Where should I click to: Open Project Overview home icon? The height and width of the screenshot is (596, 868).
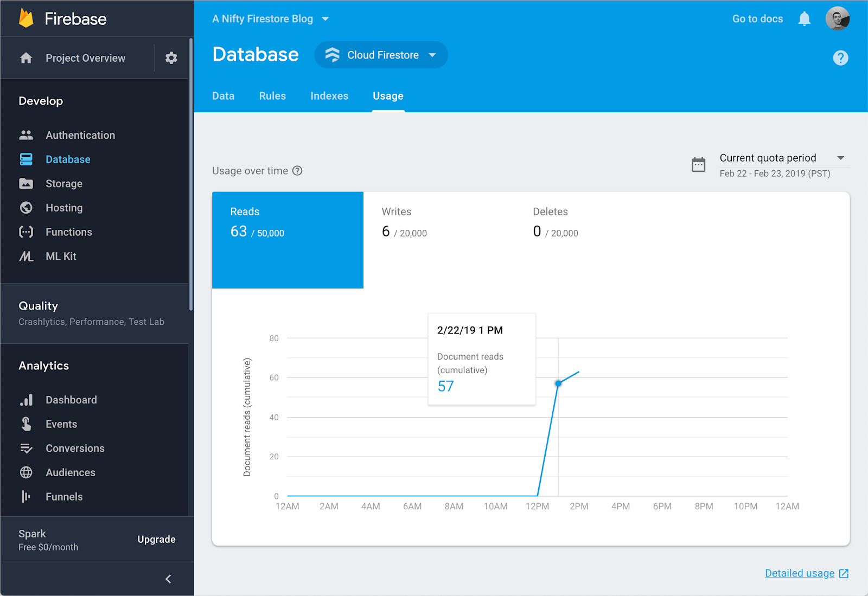coord(26,58)
